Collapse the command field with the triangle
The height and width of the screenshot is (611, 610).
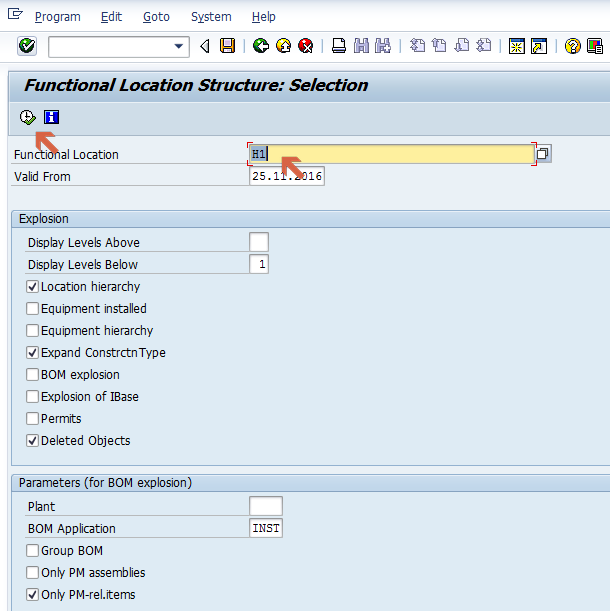tap(205, 46)
